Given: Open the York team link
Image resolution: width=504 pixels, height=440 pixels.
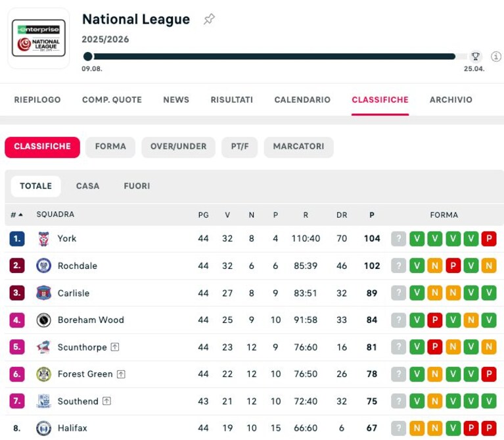Looking at the screenshot, I should pyautogui.click(x=67, y=239).
